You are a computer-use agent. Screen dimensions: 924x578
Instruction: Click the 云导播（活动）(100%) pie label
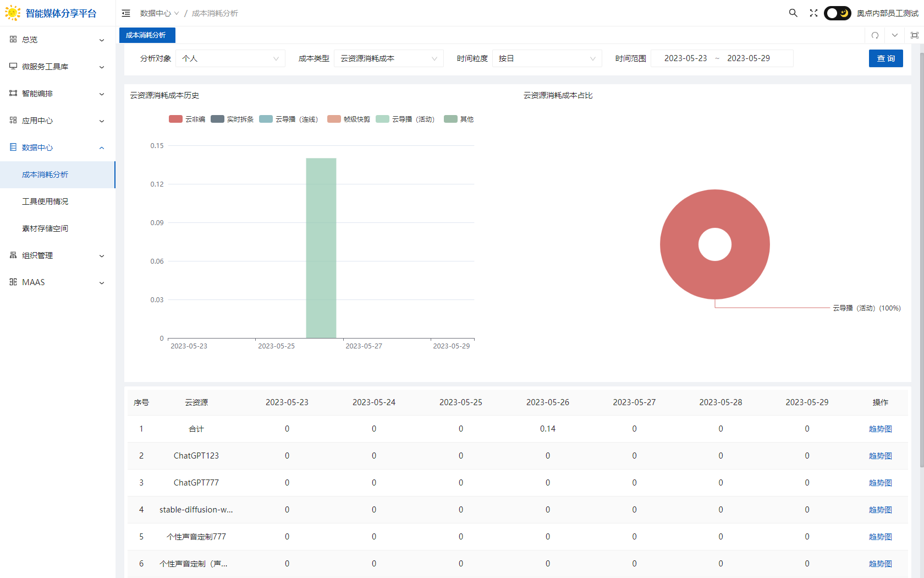pyautogui.click(x=866, y=308)
